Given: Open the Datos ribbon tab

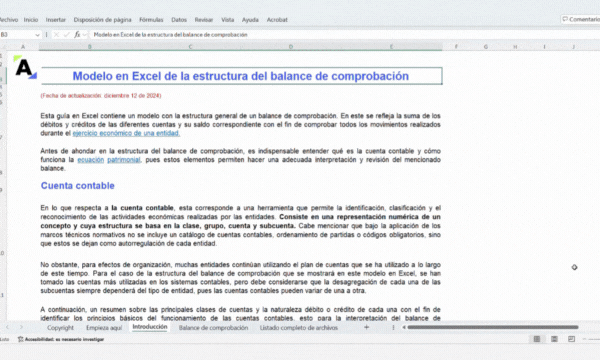Looking at the screenshot, I should pyautogui.click(x=179, y=20).
